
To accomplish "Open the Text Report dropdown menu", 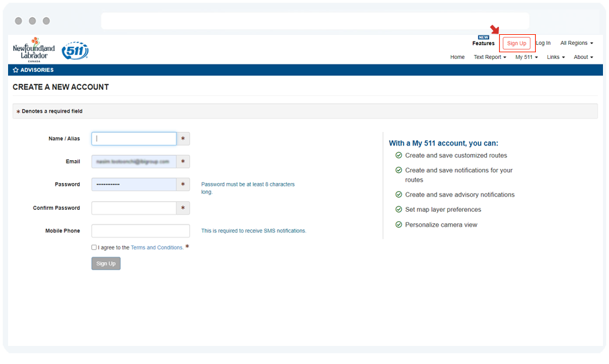I will [x=490, y=57].
